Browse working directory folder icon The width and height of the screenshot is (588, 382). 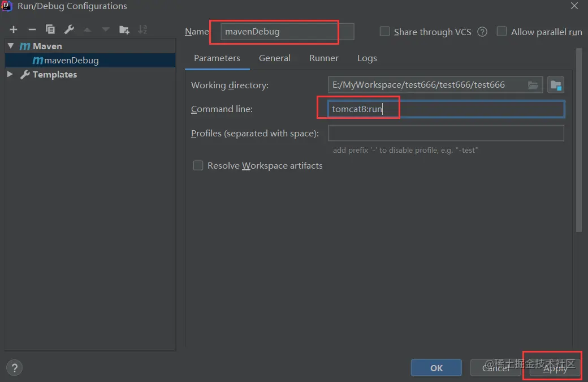[x=533, y=85]
